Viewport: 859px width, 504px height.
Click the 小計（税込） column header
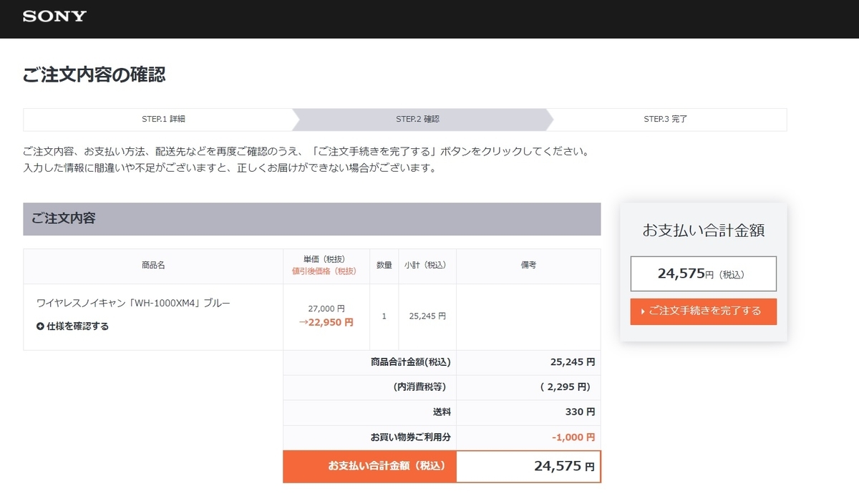427,265
